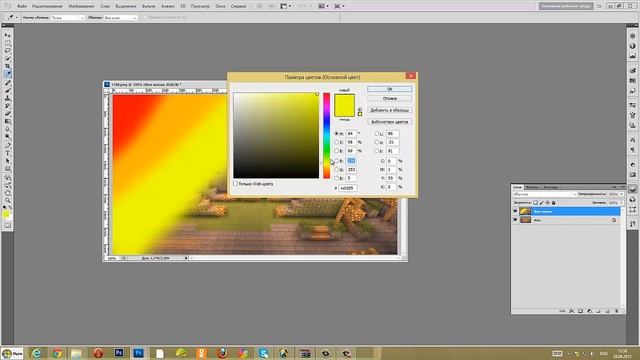
Task: Hide the Background layer eye icon
Action: pyautogui.click(x=515, y=220)
